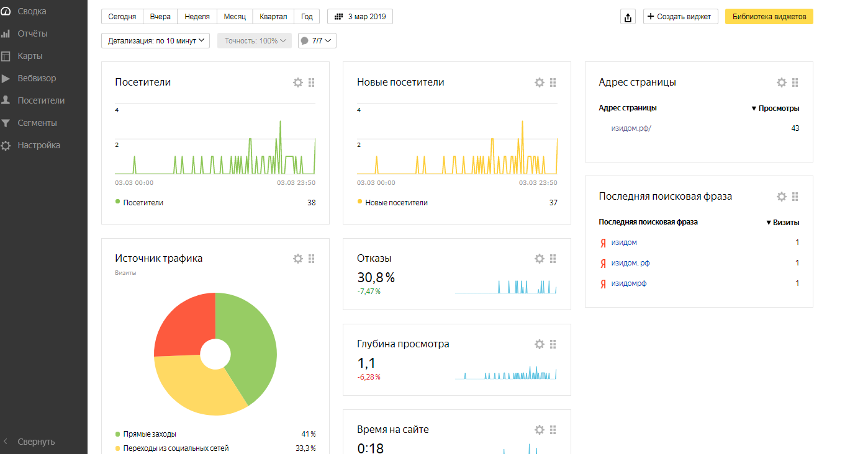
Task: Open date picker showing 3 мар 2019
Action: [360, 17]
